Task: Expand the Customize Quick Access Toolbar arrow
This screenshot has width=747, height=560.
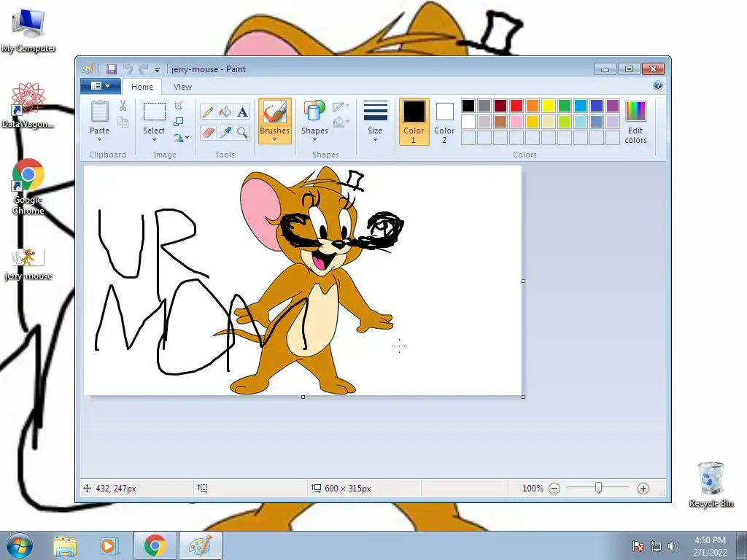Action: tap(158, 70)
